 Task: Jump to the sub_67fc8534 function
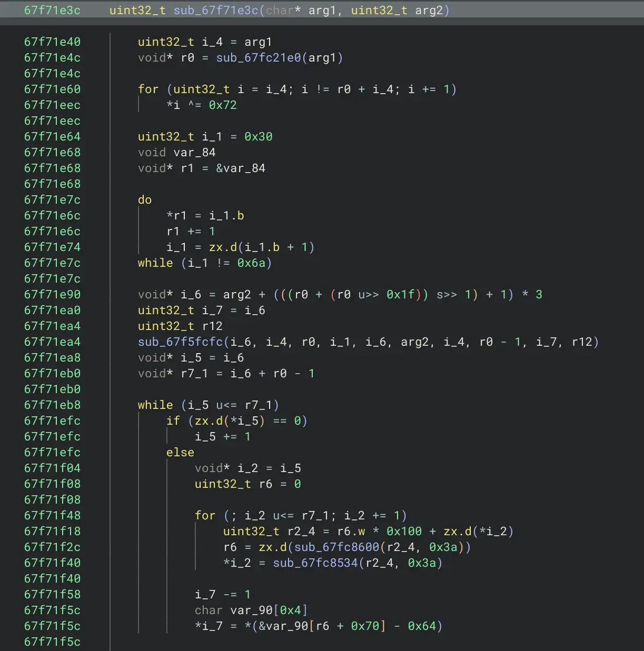[x=315, y=563]
